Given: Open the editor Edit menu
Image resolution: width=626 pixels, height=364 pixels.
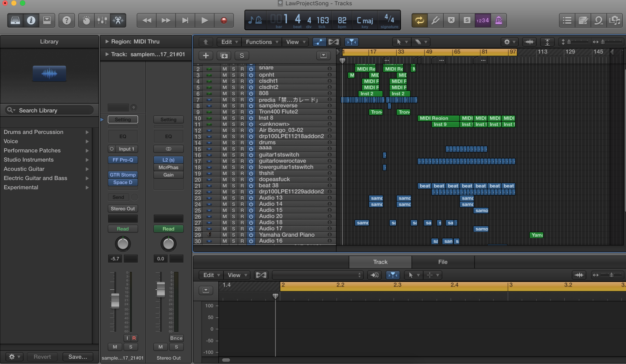Looking at the screenshot, I should 211,275.
